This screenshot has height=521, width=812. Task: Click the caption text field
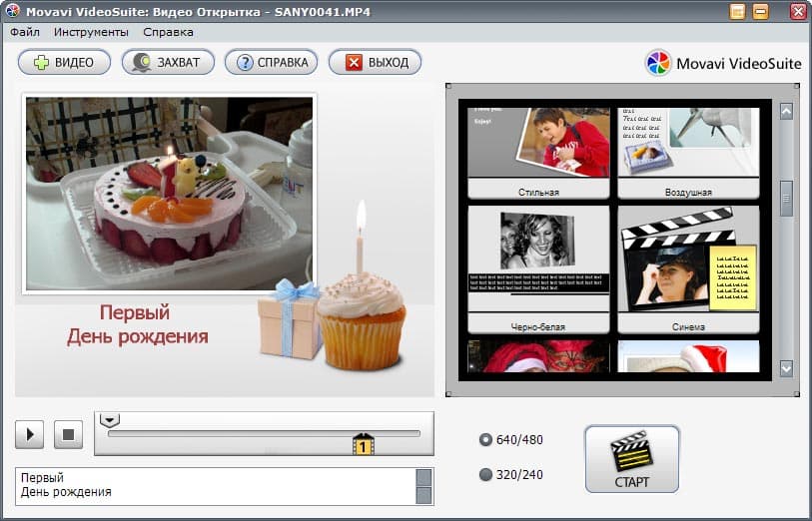[217, 486]
